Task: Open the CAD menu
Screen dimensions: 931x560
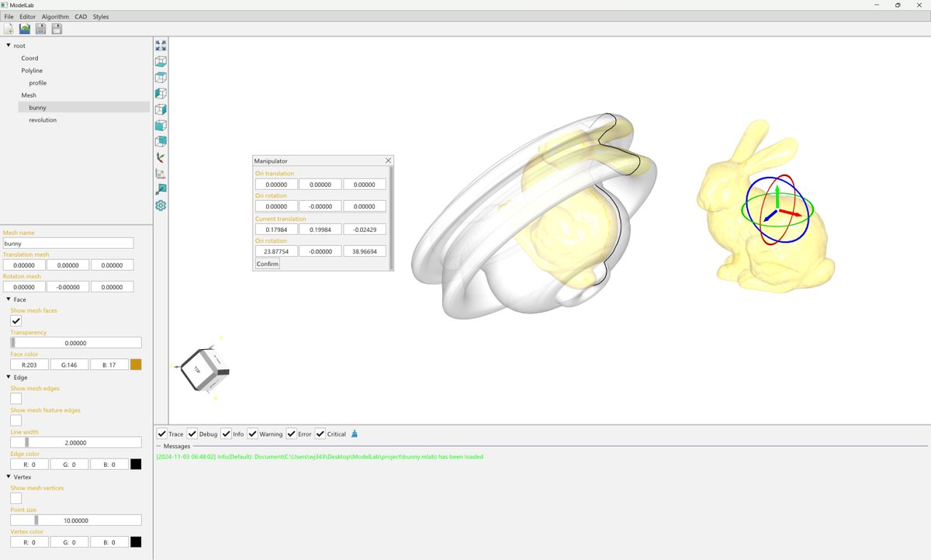Action: pyautogui.click(x=81, y=16)
